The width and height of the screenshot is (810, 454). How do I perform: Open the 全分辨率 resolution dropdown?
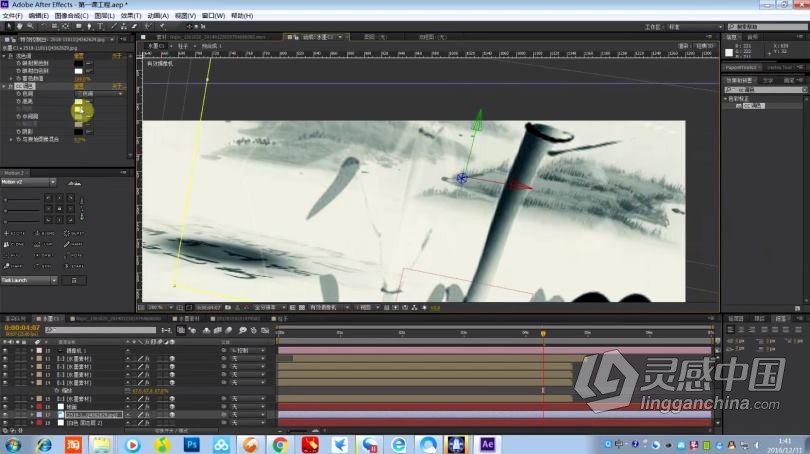[x=271, y=307]
